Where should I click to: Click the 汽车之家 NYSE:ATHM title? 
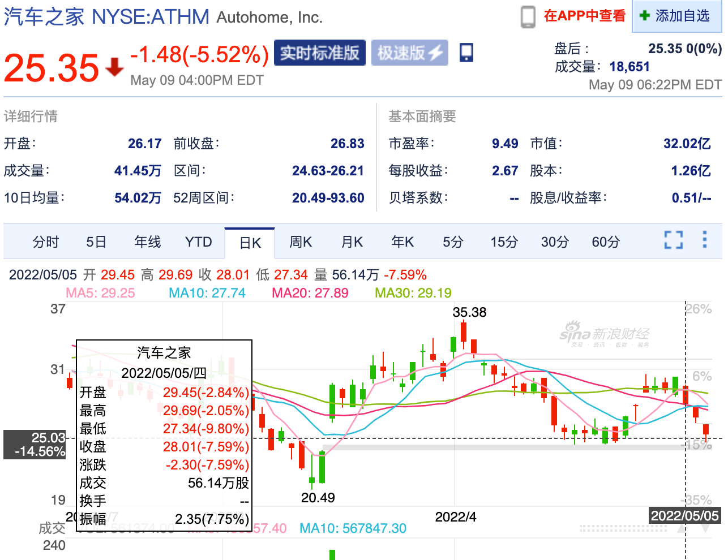106,17
